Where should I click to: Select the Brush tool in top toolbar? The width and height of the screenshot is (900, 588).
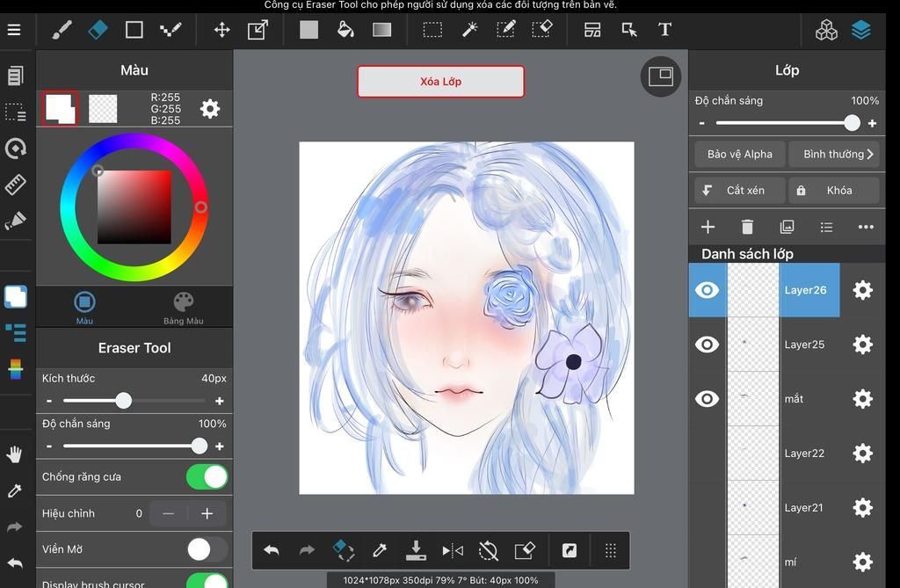tap(62, 30)
